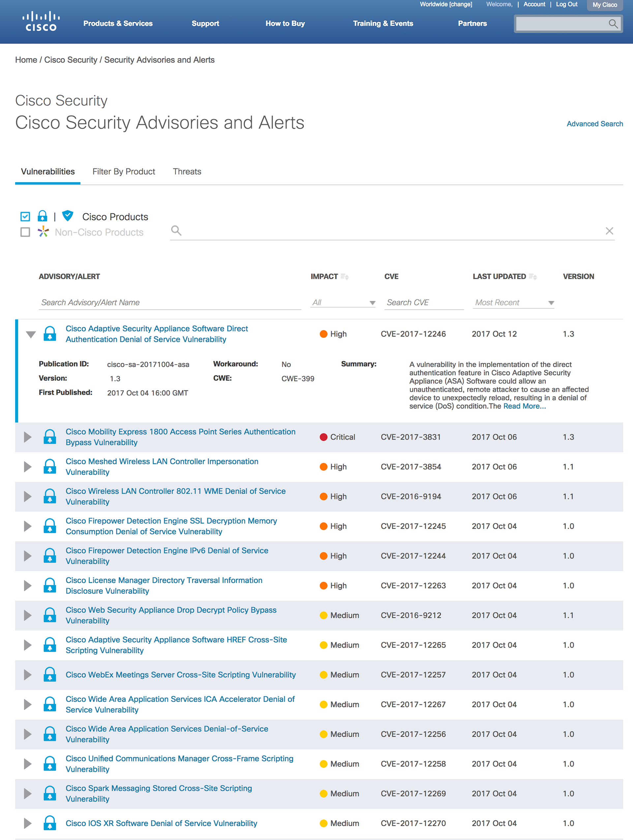Screen dimensions: 633x840
Task: Click Worldwide [change] link
Action: (x=446, y=4)
